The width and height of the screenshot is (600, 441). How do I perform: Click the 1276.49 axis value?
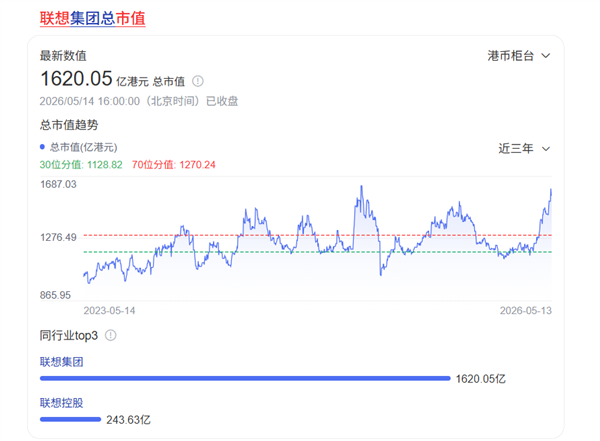coord(58,237)
